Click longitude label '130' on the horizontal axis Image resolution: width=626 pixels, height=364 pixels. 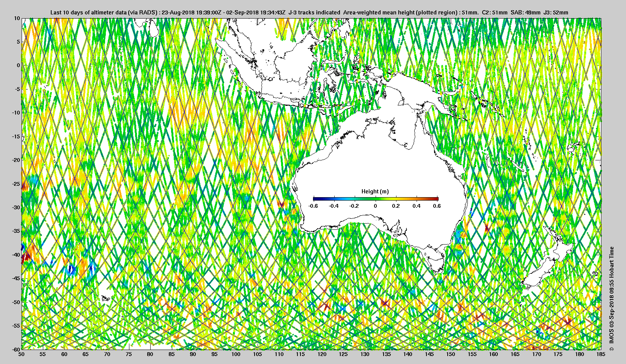coord(365,354)
